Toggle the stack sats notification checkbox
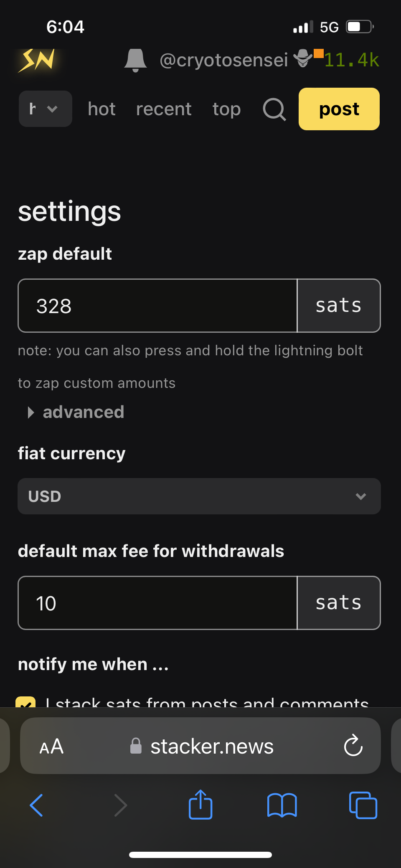401x868 pixels. tap(25, 702)
